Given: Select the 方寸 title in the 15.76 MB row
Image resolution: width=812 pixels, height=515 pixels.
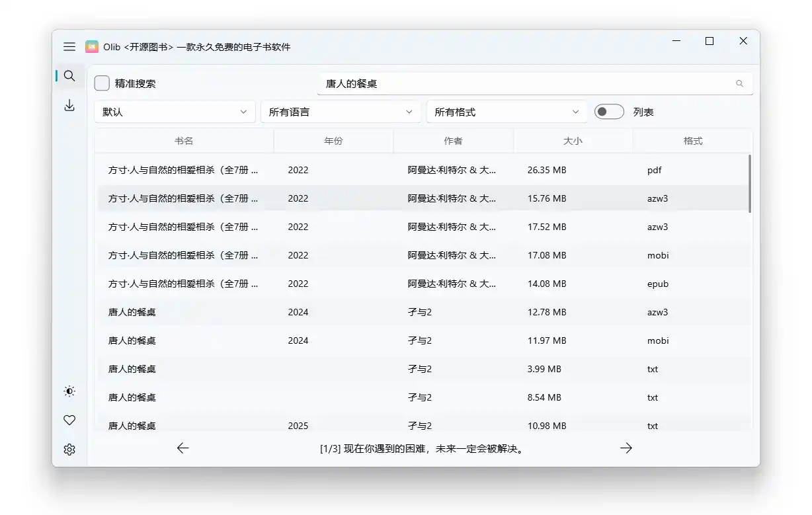Looking at the screenshot, I should 183,198.
